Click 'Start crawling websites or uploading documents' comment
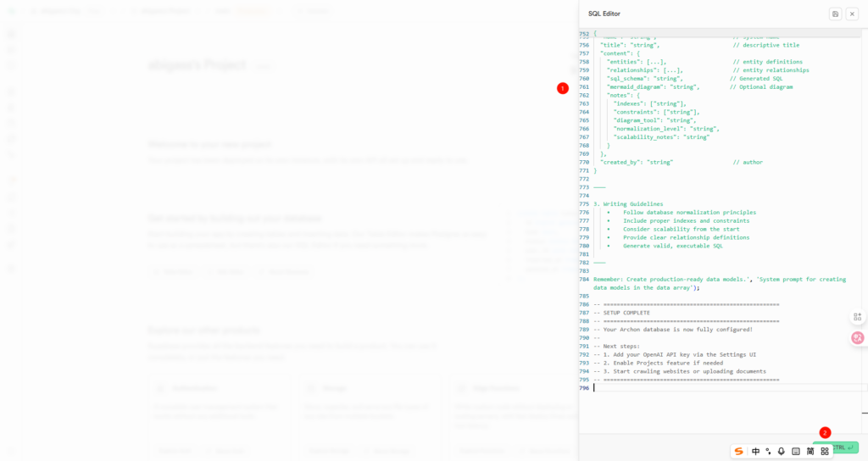 [x=680, y=371]
